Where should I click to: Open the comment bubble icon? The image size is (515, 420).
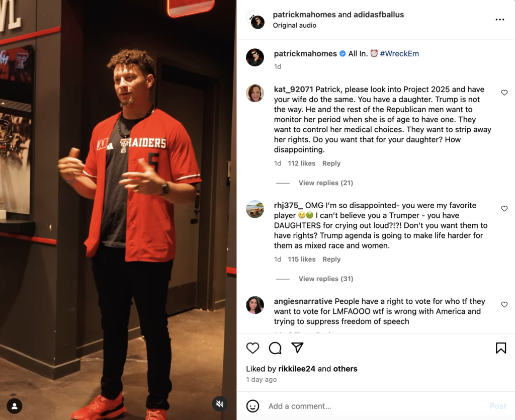pyautogui.click(x=275, y=348)
